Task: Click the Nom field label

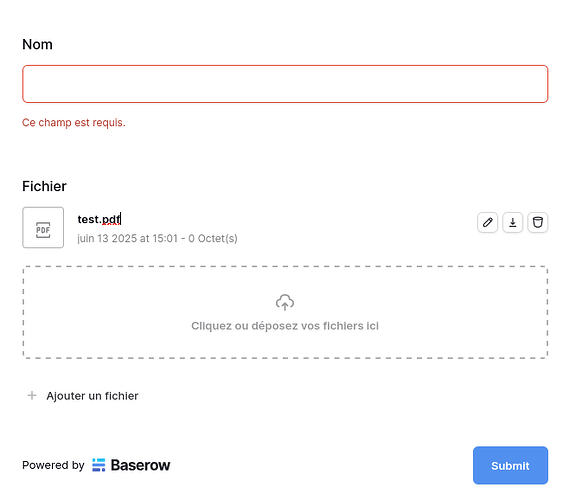Action: tap(37, 44)
